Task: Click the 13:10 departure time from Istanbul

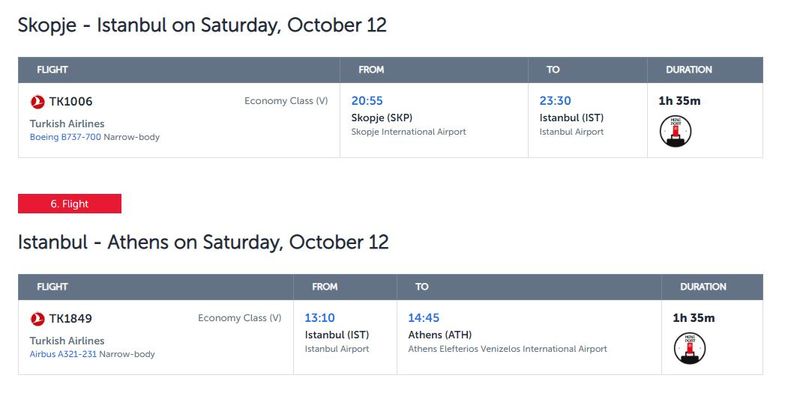Action: 319,318
